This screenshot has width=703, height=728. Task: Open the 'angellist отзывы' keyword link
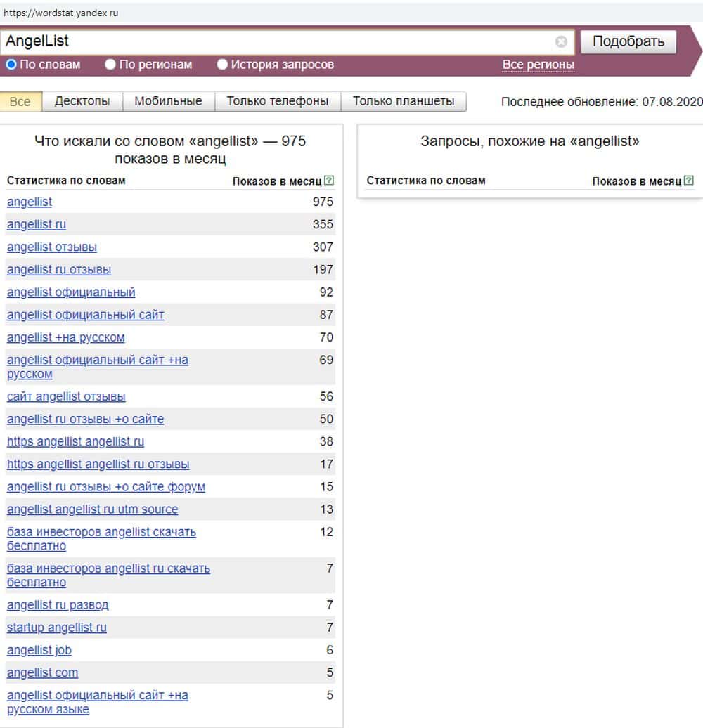(x=51, y=247)
